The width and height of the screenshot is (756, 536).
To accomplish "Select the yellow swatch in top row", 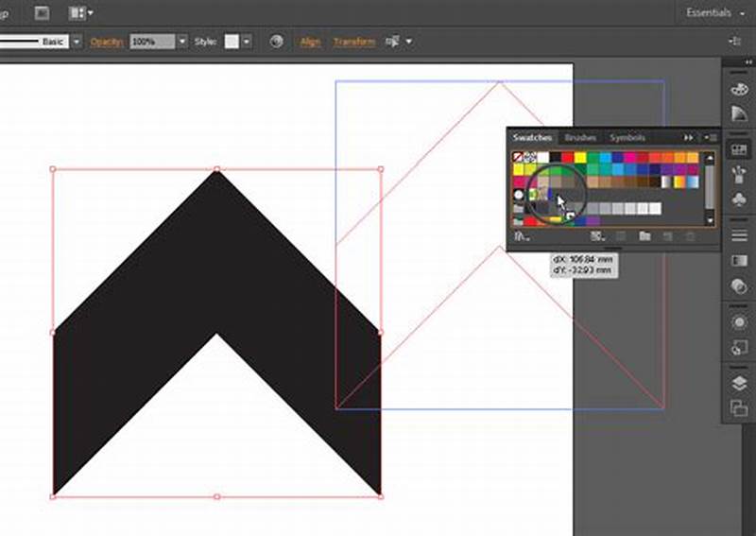I will pyautogui.click(x=580, y=157).
